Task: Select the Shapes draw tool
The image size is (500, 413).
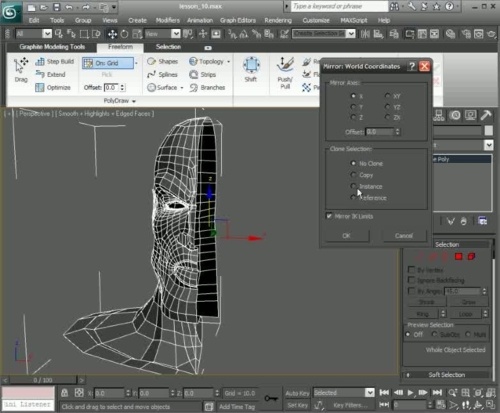Action: pos(163,61)
